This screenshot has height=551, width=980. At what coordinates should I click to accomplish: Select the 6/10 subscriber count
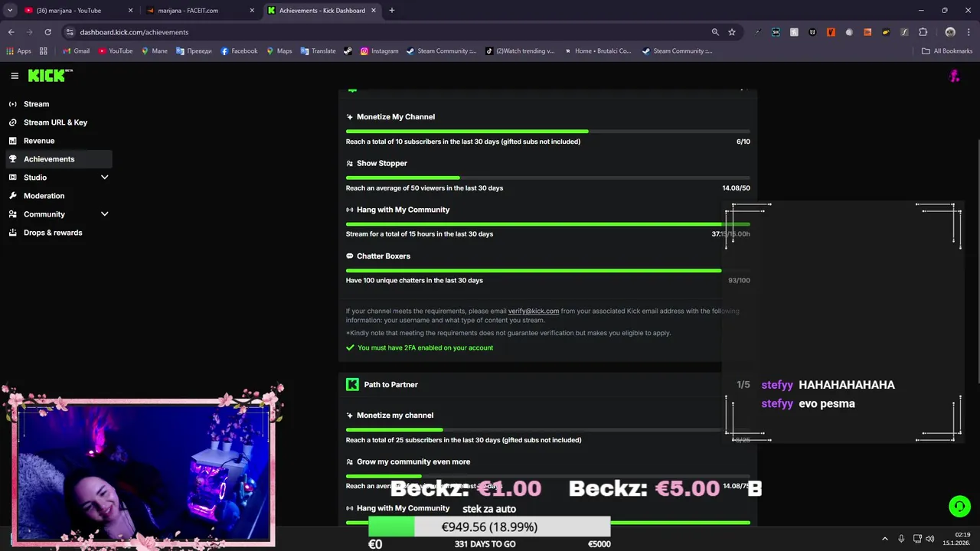tap(743, 142)
